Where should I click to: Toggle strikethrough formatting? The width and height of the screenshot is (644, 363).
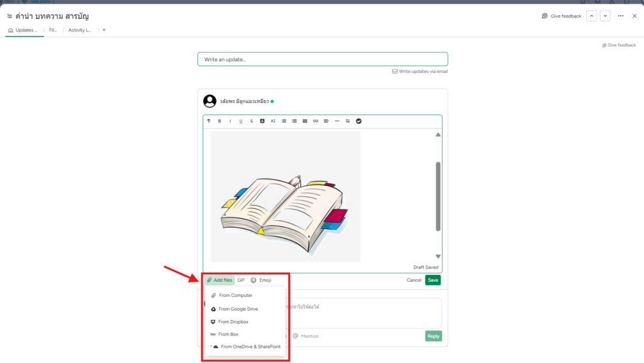pyautogui.click(x=252, y=121)
